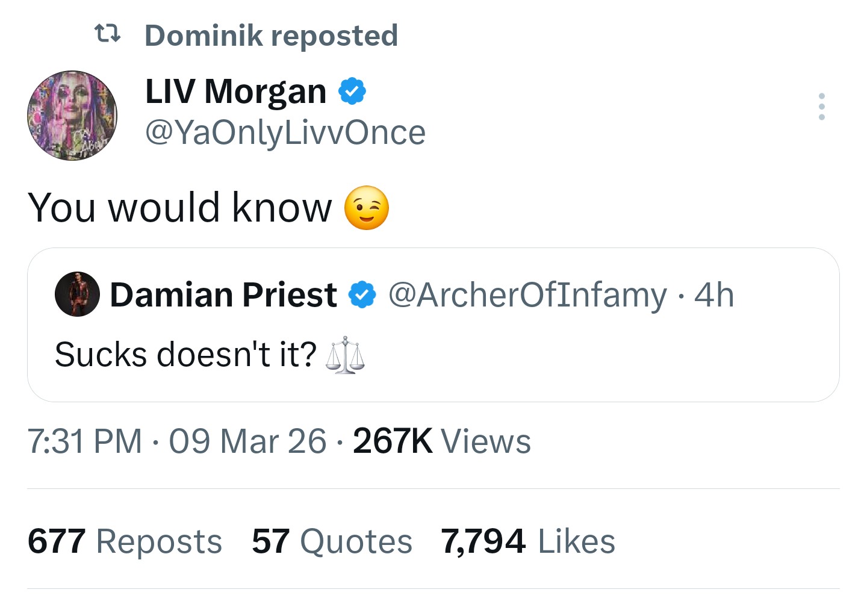This screenshot has width=867, height=616.
Task: Show the 677 Reposts list
Action: point(125,541)
